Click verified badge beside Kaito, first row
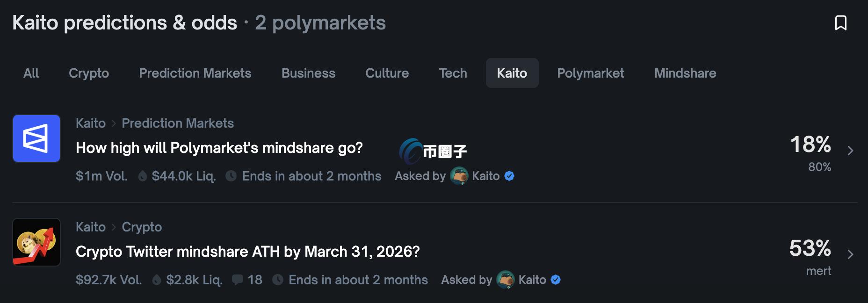The width and height of the screenshot is (868, 303). coord(509,176)
